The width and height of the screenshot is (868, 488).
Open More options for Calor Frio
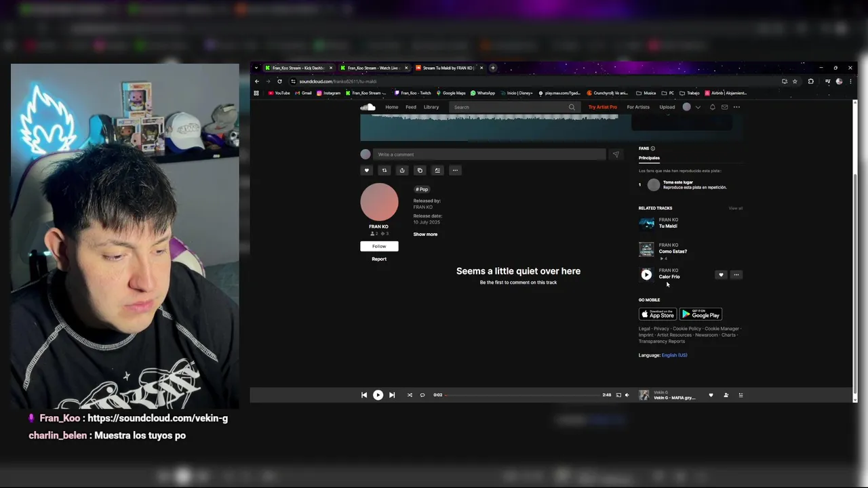736,274
